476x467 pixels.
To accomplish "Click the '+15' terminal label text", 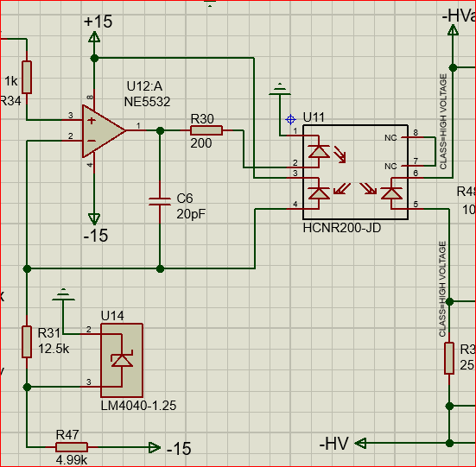I will (98, 22).
